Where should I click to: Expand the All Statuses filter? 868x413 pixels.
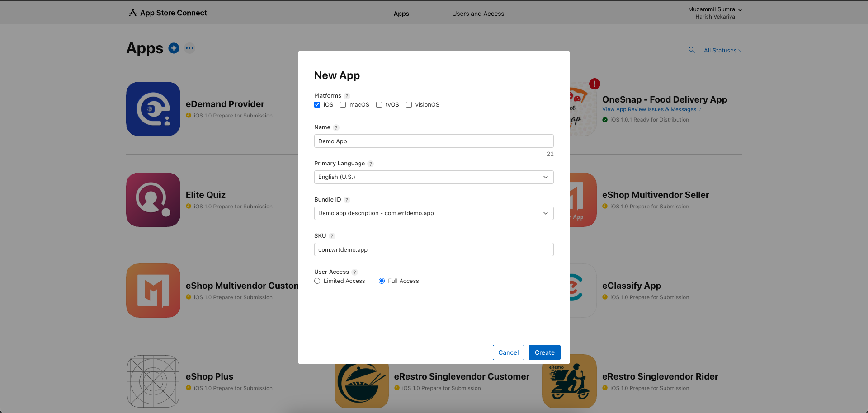[722, 51]
